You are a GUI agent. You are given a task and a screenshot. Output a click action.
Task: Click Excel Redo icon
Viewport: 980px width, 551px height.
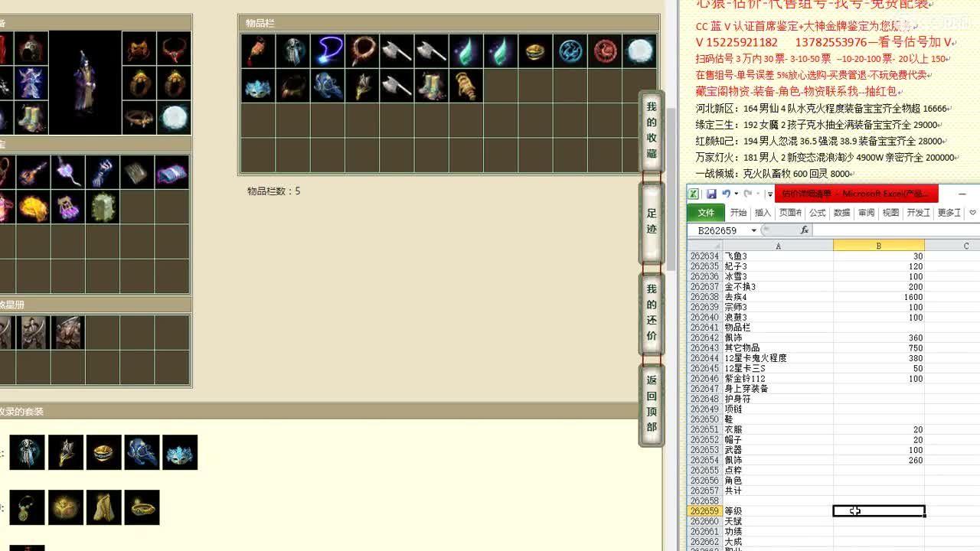(x=747, y=194)
